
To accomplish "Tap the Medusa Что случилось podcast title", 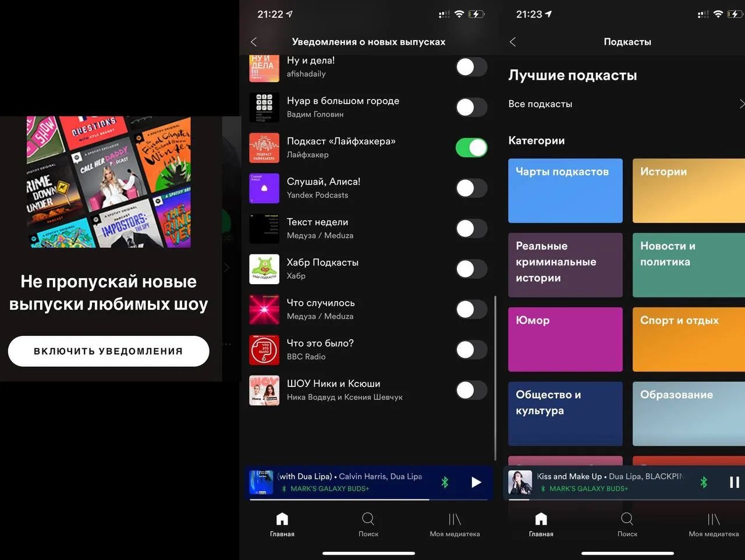I will (x=321, y=303).
